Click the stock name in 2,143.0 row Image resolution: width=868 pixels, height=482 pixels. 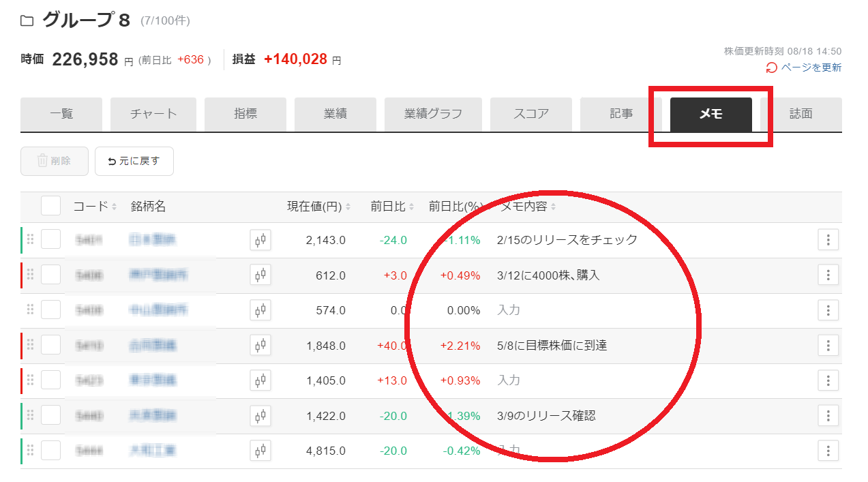pos(153,240)
